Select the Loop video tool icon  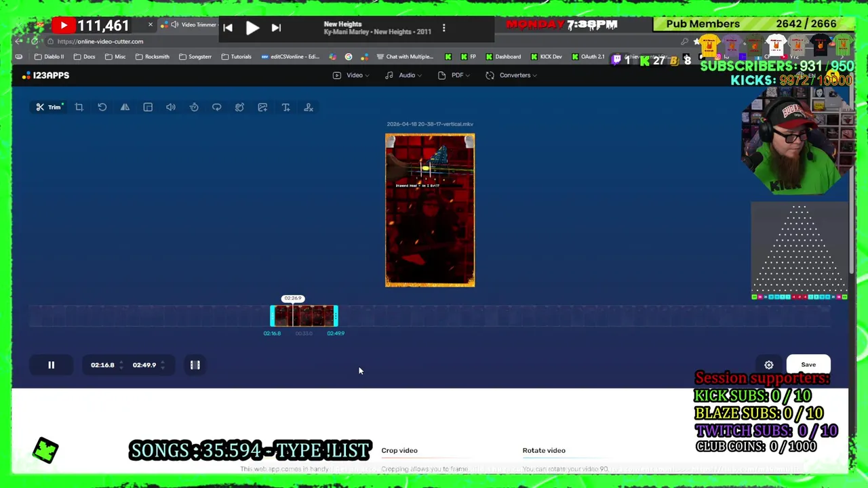point(217,107)
